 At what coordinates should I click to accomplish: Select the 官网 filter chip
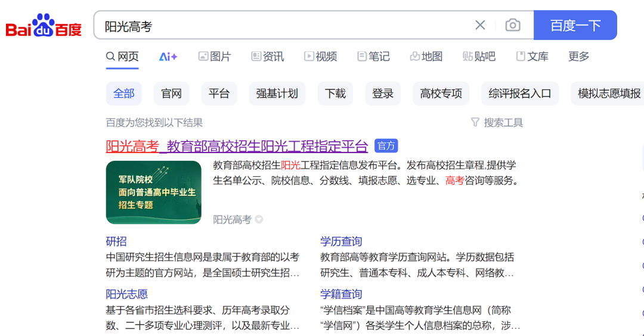click(171, 94)
